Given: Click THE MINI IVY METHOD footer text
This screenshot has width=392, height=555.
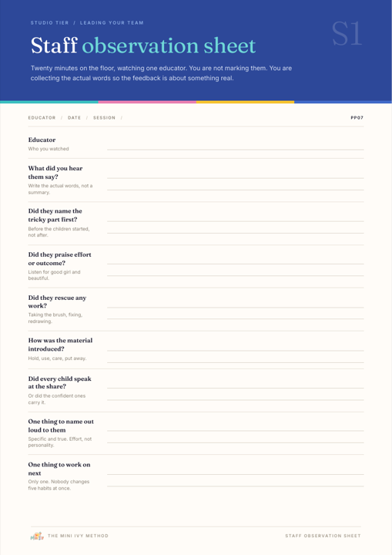Looking at the screenshot, I should 78,536.
